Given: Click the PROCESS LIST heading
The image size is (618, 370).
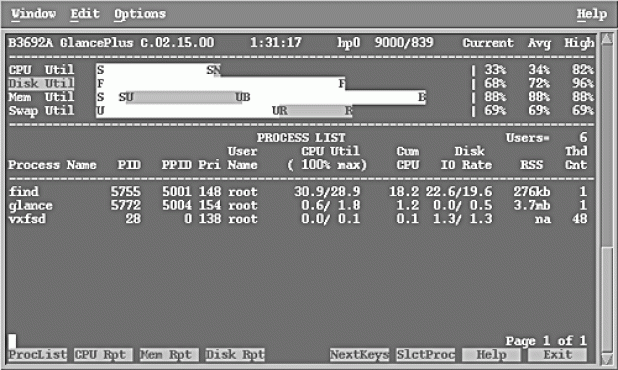Looking at the screenshot, I should (x=301, y=138).
